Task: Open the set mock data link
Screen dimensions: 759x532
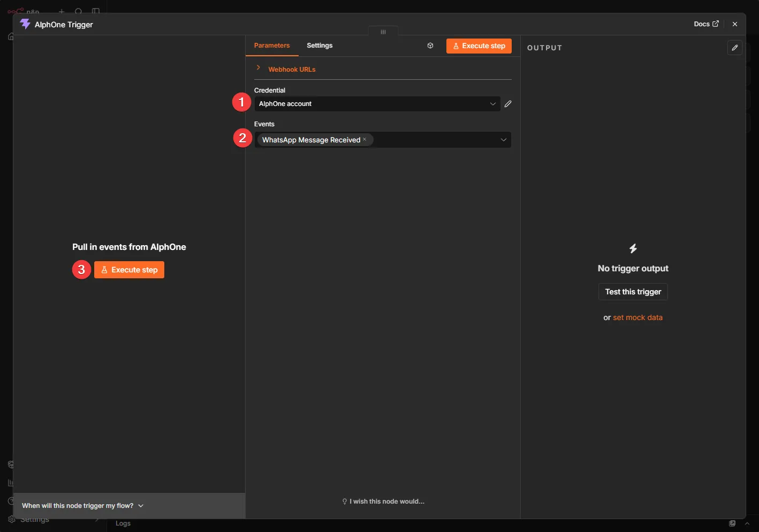Action: coord(637,317)
